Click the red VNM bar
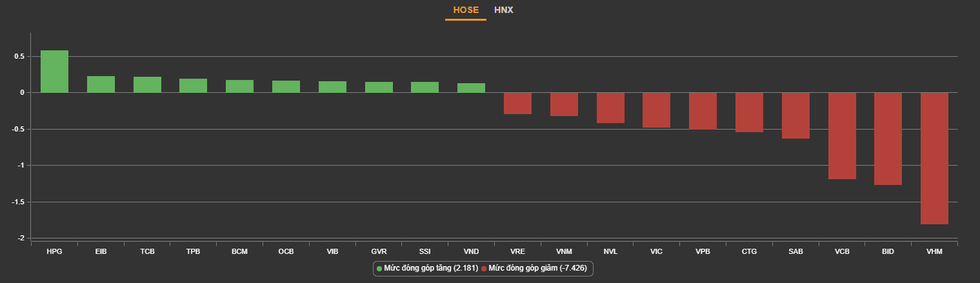Screen dimensions: 980x283 coord(564,104)
